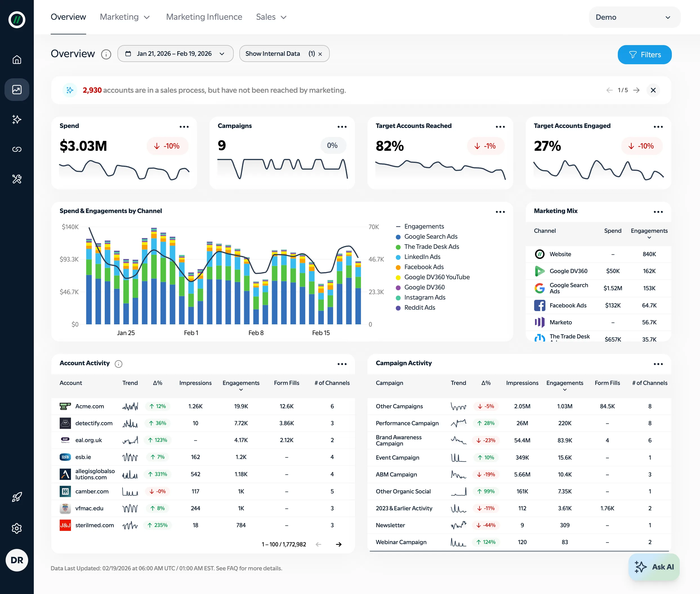Switch to the Marketing Influence tab
Screen dimensions: 700x594
(x=204, y=17)
